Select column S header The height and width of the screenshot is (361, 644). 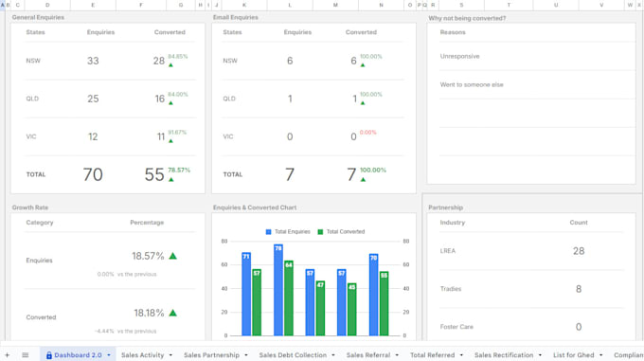point(461,5)
